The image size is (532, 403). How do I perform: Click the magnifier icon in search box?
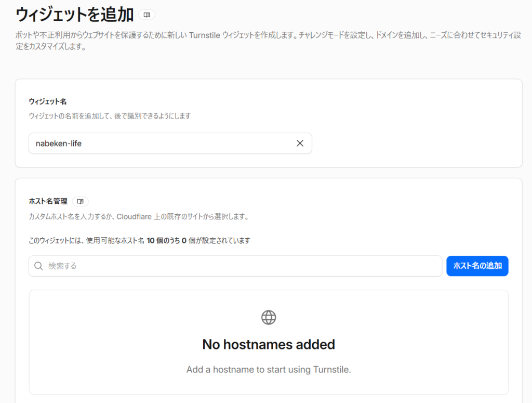(x=38, y=266)
